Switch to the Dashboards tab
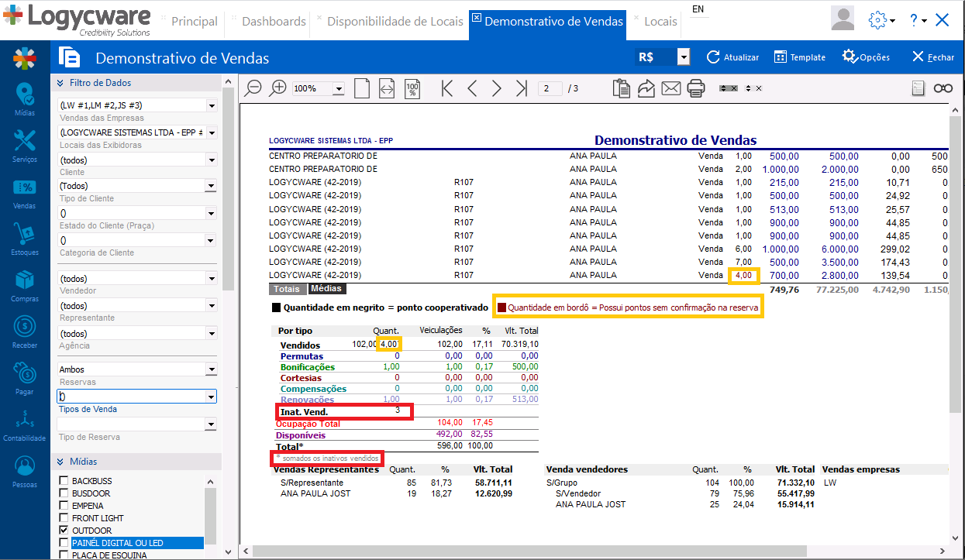Image resolution: width=965 pixels, height=560 pixels. tap(274, 21)
